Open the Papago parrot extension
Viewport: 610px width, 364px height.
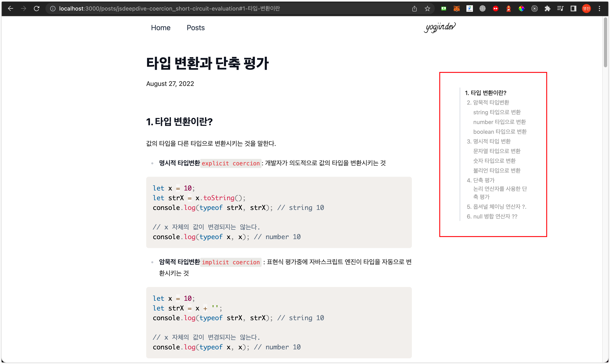point(469,9)
